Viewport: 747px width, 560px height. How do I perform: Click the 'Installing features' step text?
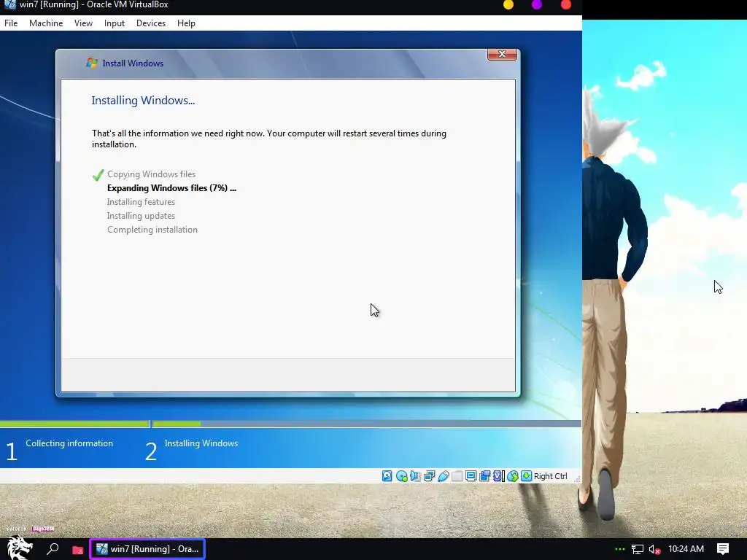click(x=141, y=202)
